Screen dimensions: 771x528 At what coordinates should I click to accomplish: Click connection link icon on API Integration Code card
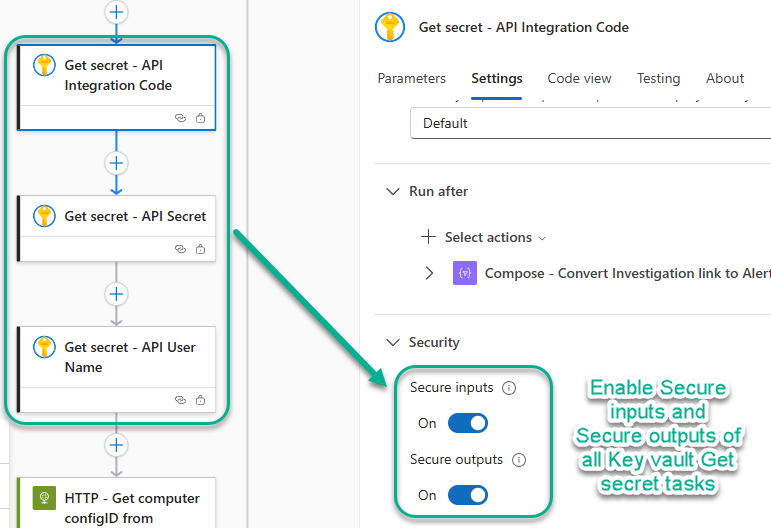pos(180,118)
